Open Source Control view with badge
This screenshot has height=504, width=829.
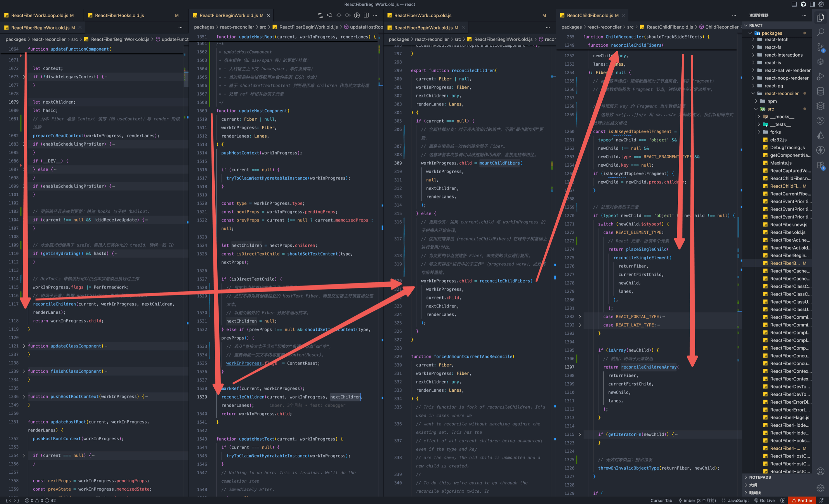tap(821, 47)
